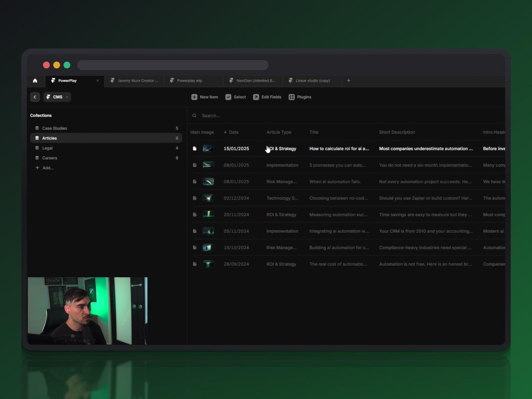
Task: Go back with the left chevron button
Action: (35, 97)
